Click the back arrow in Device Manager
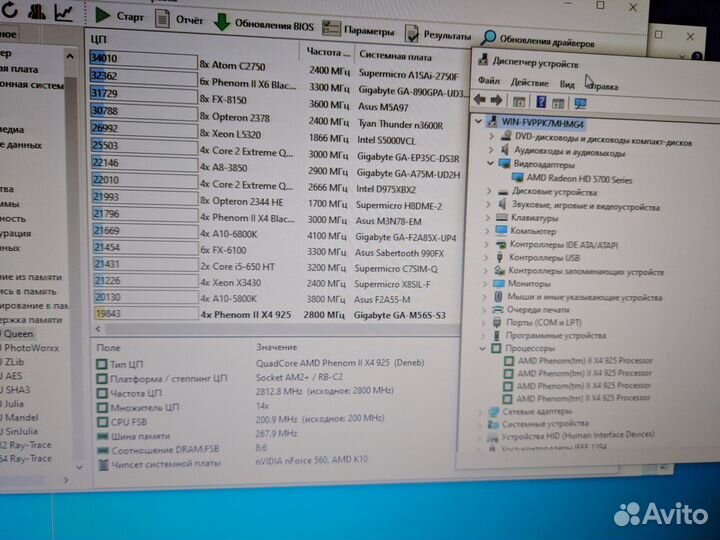720x540 pixels. click(480, 100)
